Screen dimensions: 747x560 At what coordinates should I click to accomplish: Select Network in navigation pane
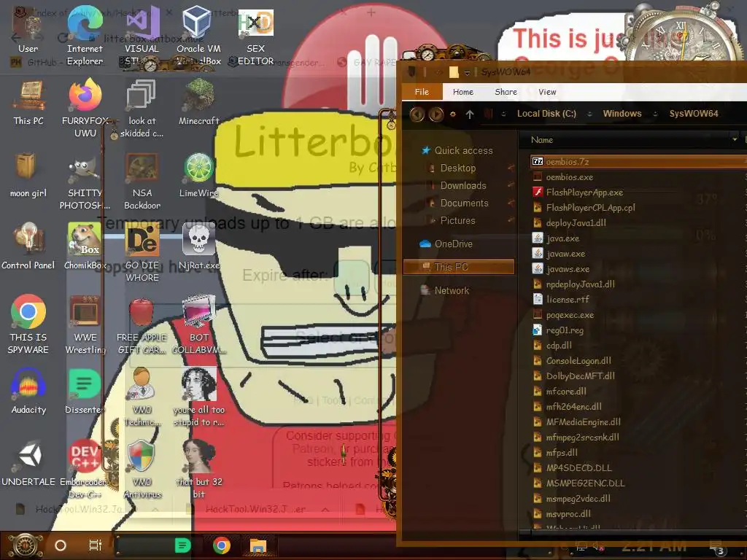(x=445, y=290)
